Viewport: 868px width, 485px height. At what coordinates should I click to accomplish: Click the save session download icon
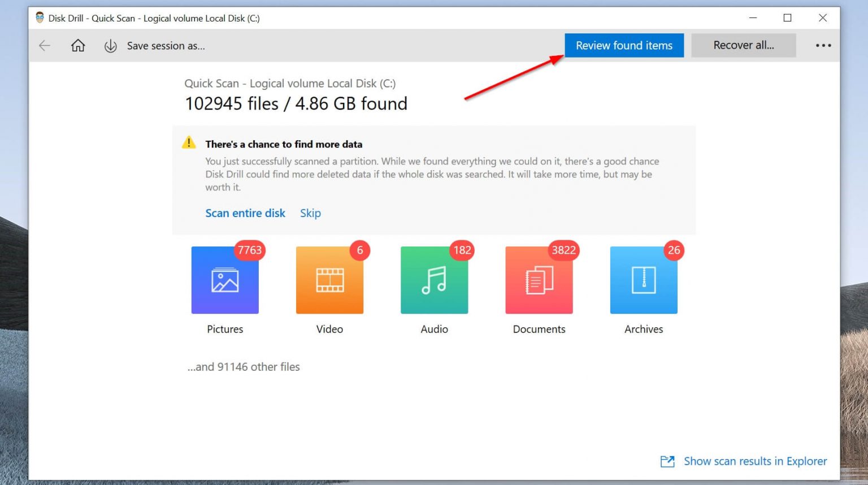click(x=111, y=45)
